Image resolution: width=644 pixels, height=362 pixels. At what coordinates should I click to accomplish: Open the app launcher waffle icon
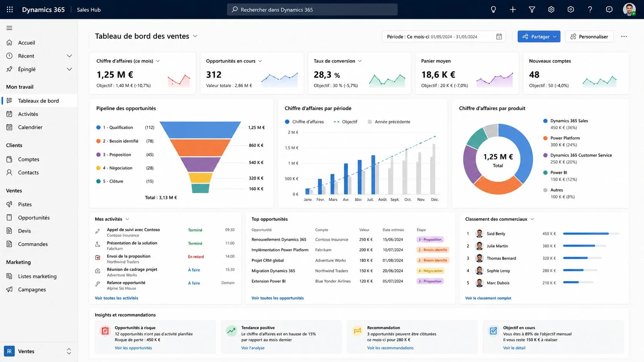pyautogui.click(x=10, y=10)
